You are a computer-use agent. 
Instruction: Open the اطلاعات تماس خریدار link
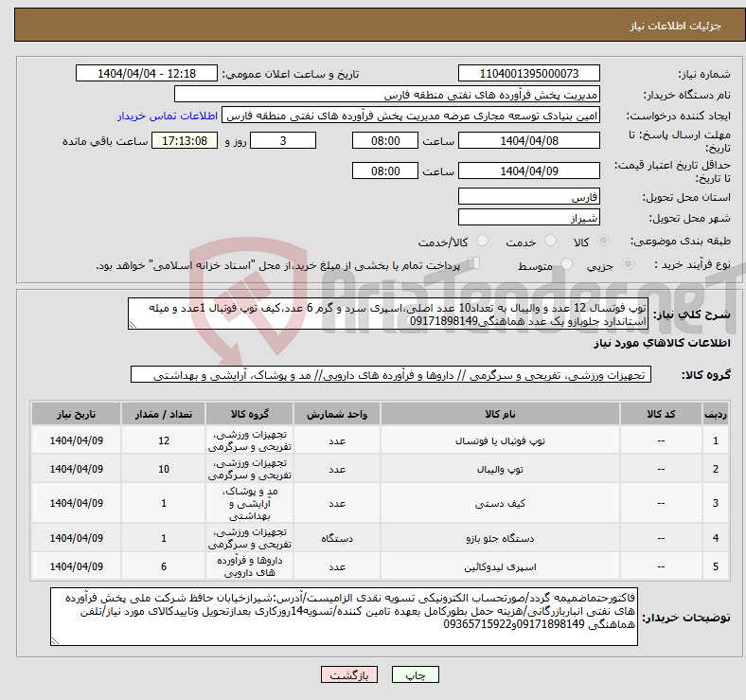click(168, 116)
